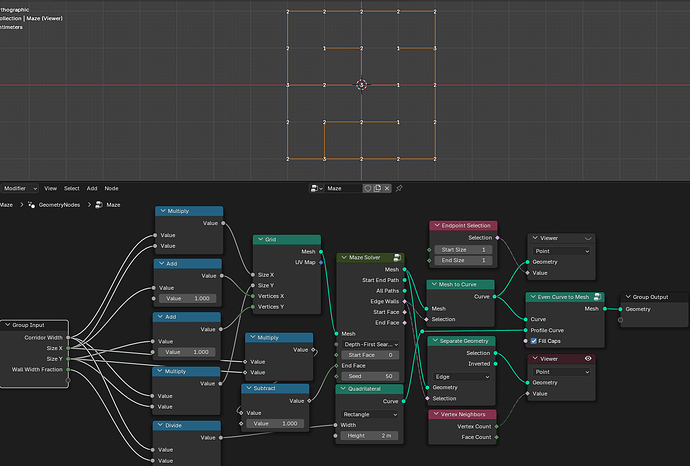The image size is (690, 466).
Task: Open the Rectangle mode dropdown on Quadrilateral
Action: [x=370, y=415]
